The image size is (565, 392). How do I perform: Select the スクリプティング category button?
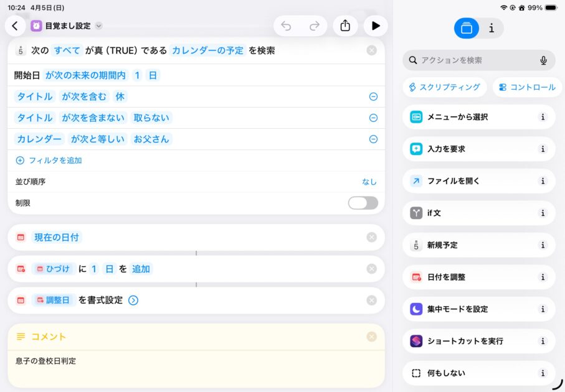point(444,87)
